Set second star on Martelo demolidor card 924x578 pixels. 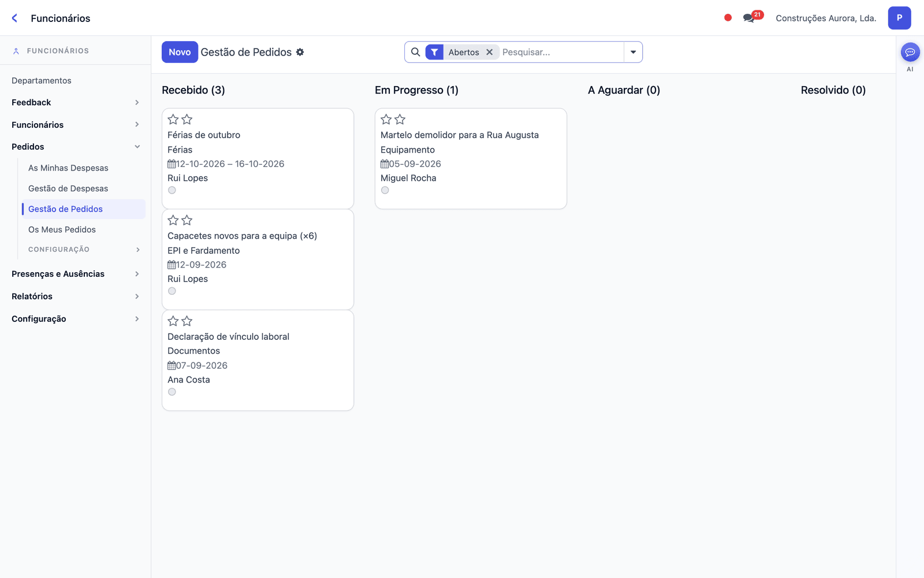(x=400, y=120)
